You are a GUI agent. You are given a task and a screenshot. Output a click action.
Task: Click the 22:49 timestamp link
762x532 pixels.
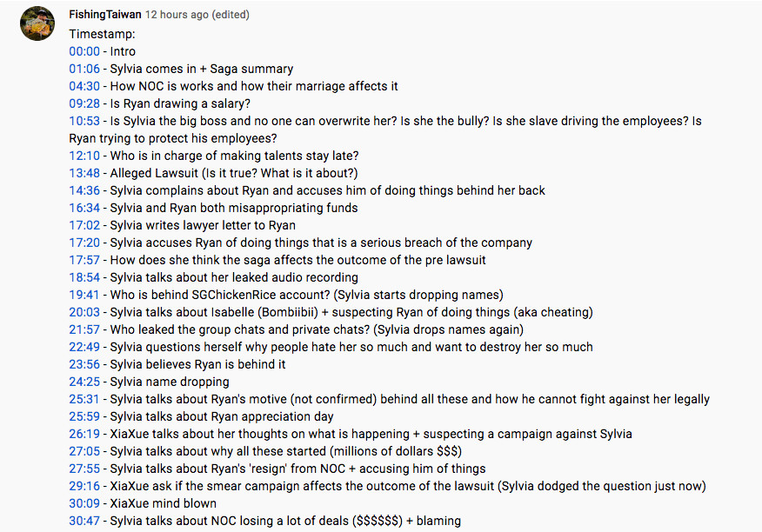point(84,347)
